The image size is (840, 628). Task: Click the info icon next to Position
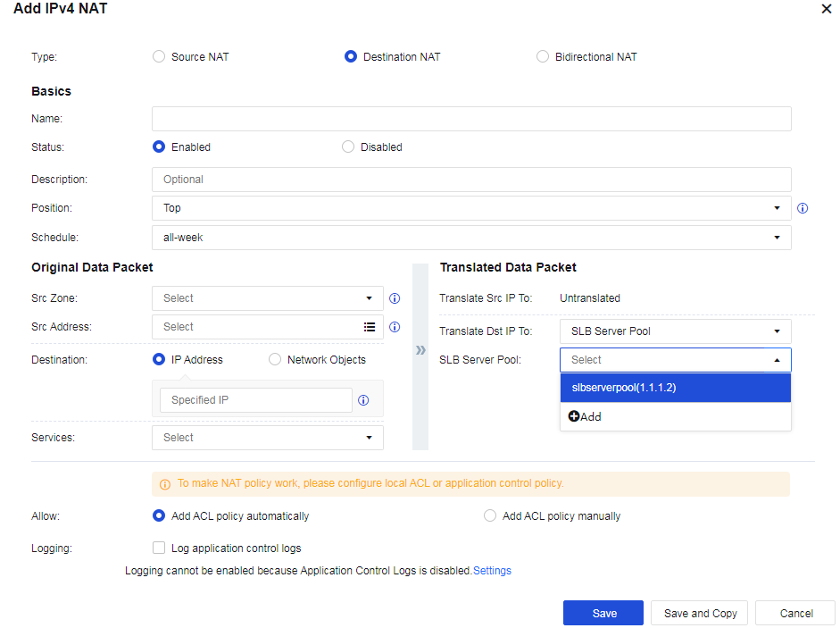click(802, 208)
